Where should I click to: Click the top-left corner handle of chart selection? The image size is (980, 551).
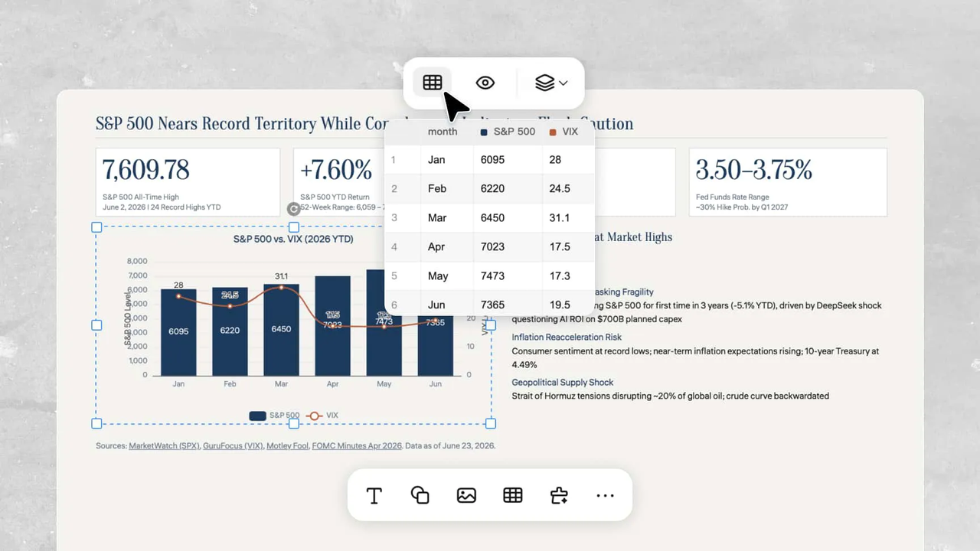coord(96,227)
